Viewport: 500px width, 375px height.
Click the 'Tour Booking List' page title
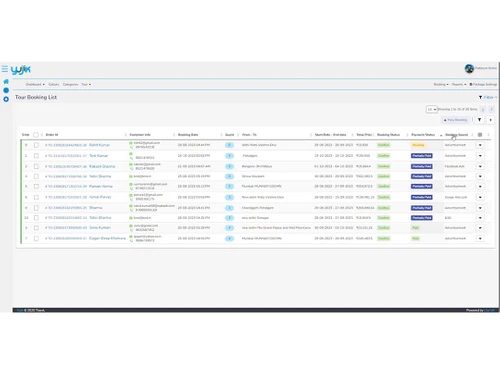pyautogui.click(x=36, y=97)
